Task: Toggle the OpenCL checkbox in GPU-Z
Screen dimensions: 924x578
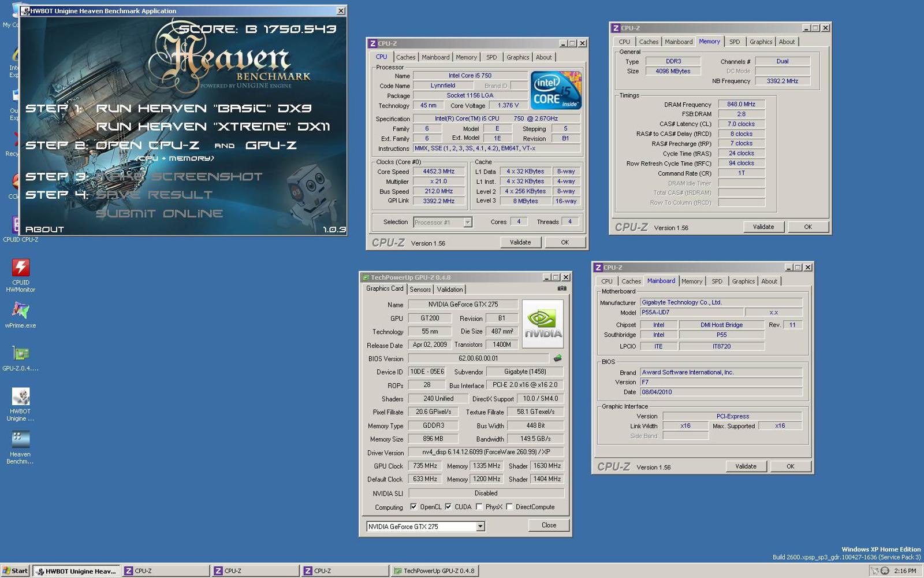Action: pyautogui.click(x=413, y=506)
